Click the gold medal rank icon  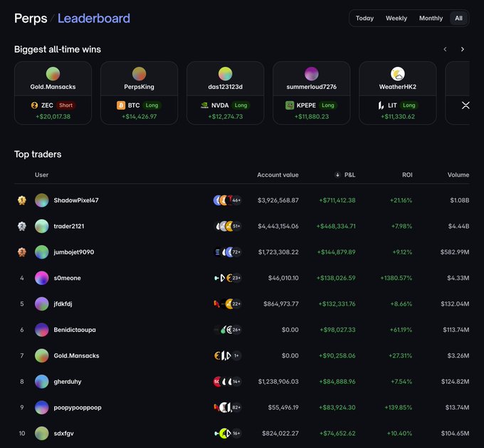click(x=21, y=200)
